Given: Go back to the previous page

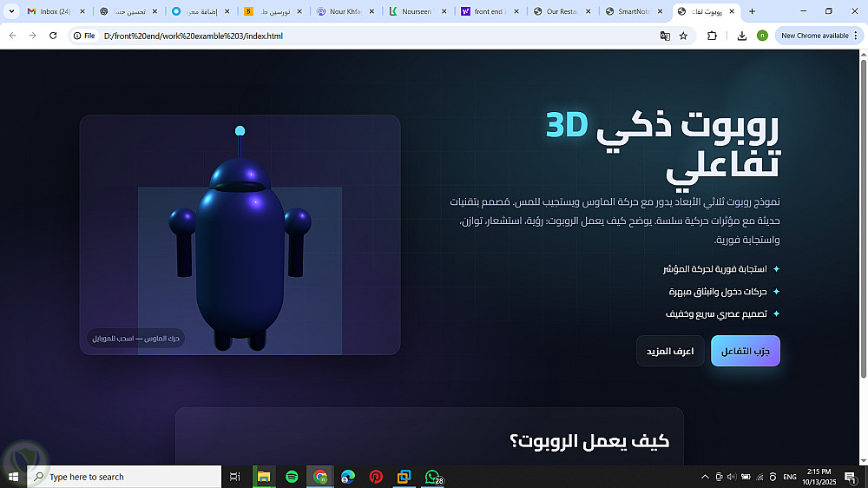Looking at the screenshot, I should (13, 36).
